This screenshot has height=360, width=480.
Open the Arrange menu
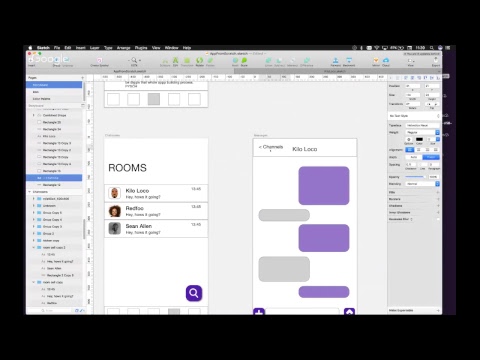(x=123, y=48)
